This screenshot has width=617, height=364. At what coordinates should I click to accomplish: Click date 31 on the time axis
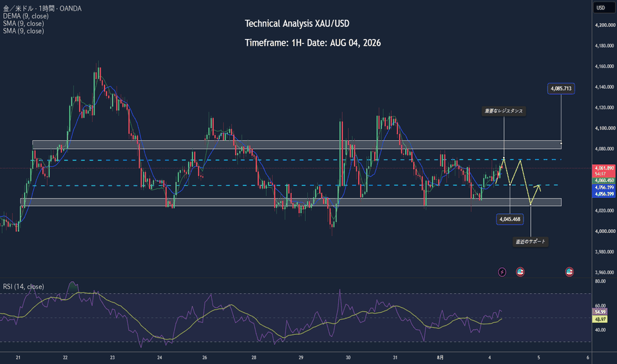point(395,357)
